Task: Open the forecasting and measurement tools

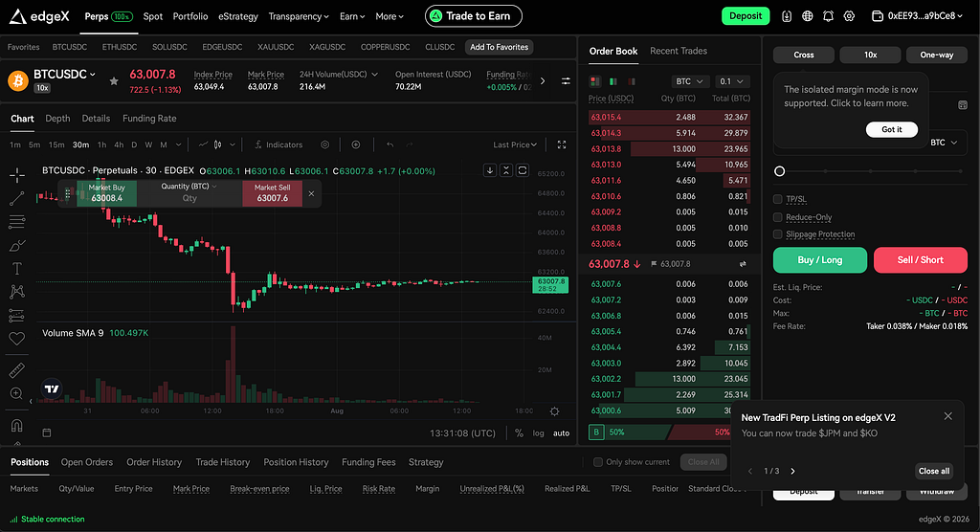Action: (17, 315)
